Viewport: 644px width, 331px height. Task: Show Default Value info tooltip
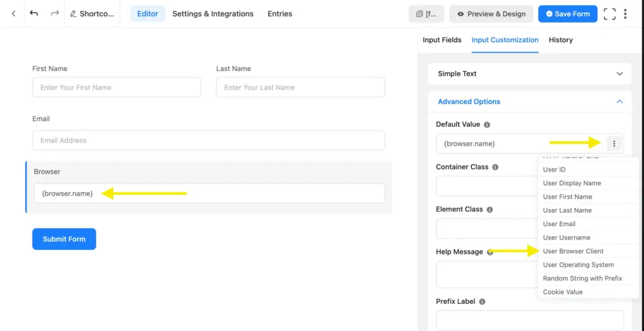[x=487, y=125]
